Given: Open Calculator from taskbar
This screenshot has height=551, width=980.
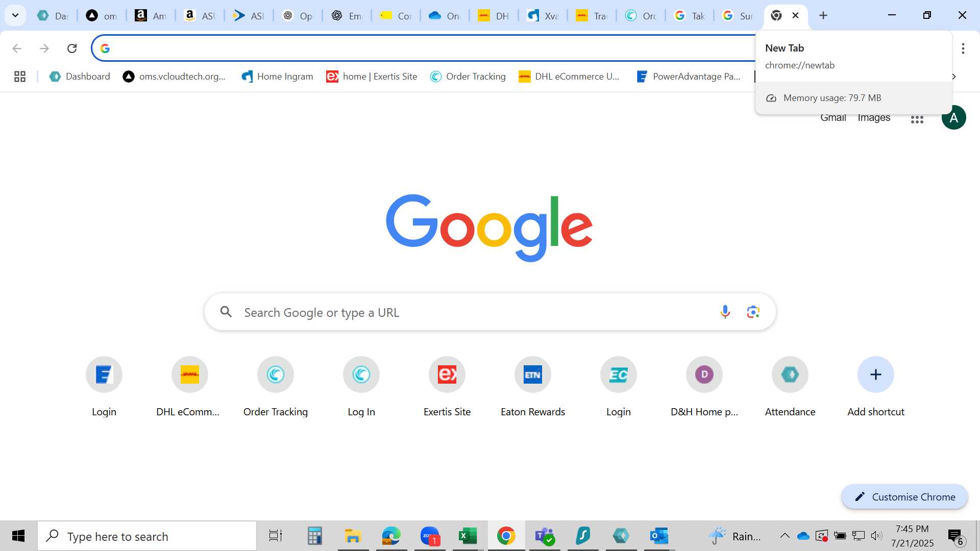Looking at the screenshot, I should [314, 536].
